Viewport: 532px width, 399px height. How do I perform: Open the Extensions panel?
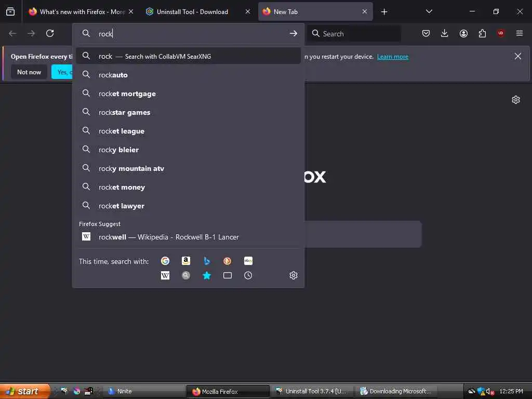pyautogui.click(x=482, y=33)
